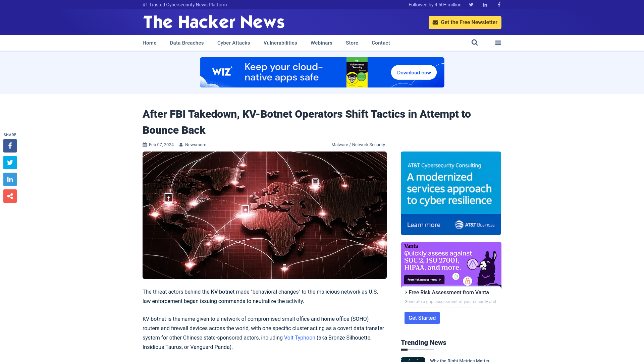Click the LinkedIn share icon

click(10, 179)
